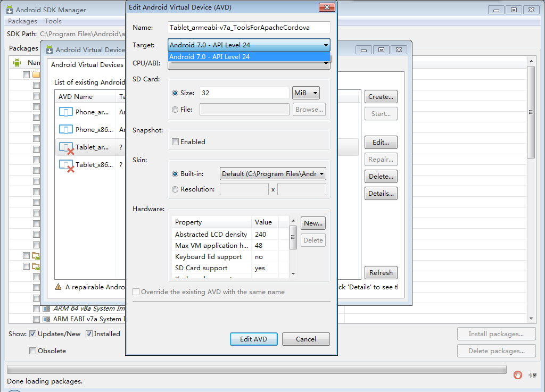The height and width of the screenshot is (392, 545).
Task: Click the warning triangle icon for repairable AVD
Action: [x=59, y=287]
